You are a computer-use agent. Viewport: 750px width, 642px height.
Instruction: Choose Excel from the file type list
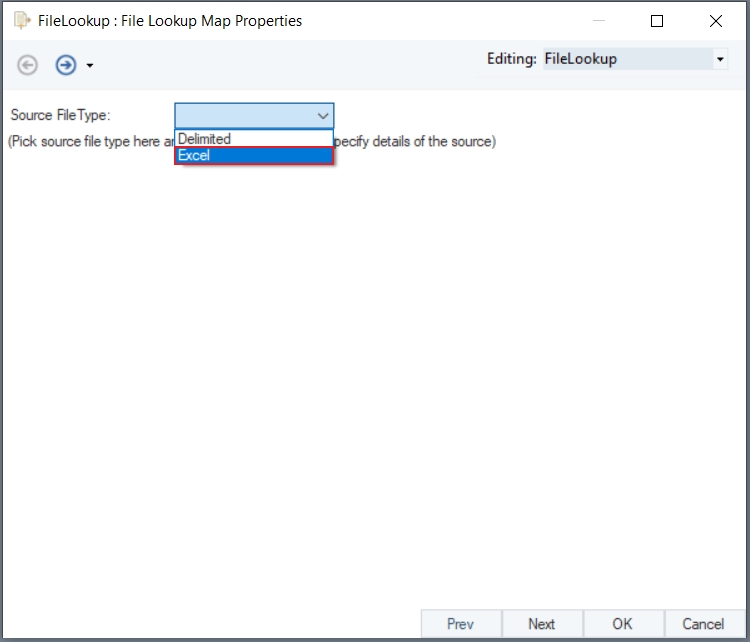pos(254,155)
